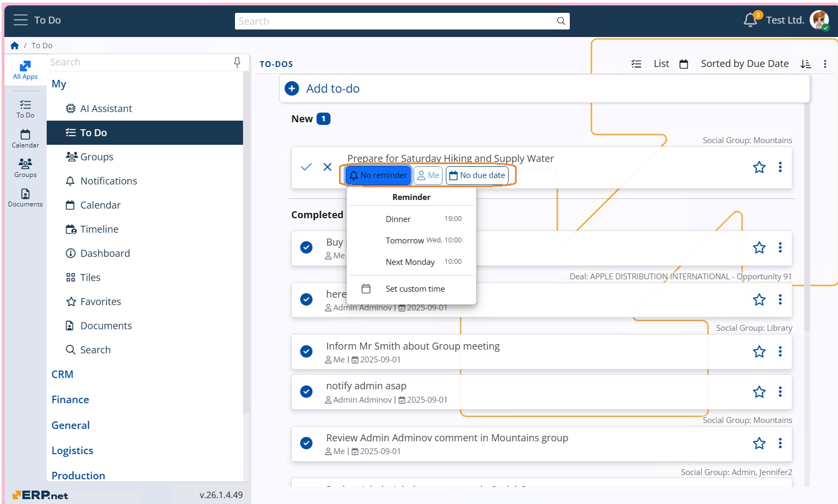Select the Dinner 19:00 reminder option

[411, 219]
